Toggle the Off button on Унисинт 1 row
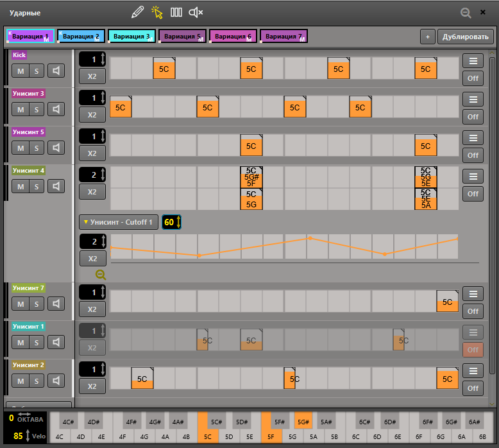 click(473, 349)
